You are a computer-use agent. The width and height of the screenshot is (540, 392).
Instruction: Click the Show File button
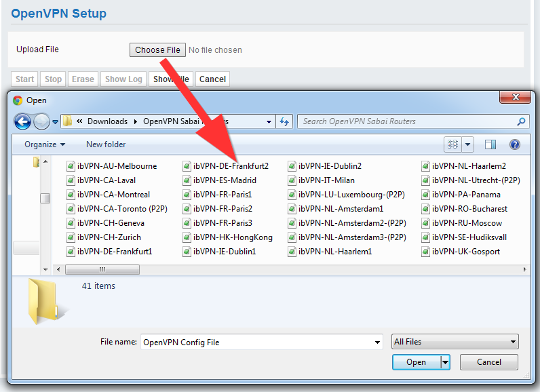pos(171,79)
